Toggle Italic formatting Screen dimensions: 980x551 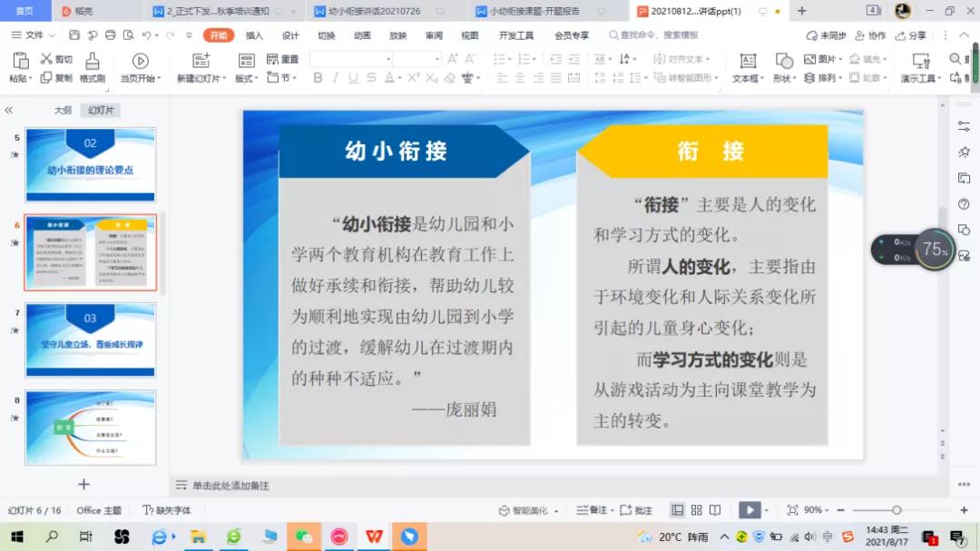click(336, 77)
